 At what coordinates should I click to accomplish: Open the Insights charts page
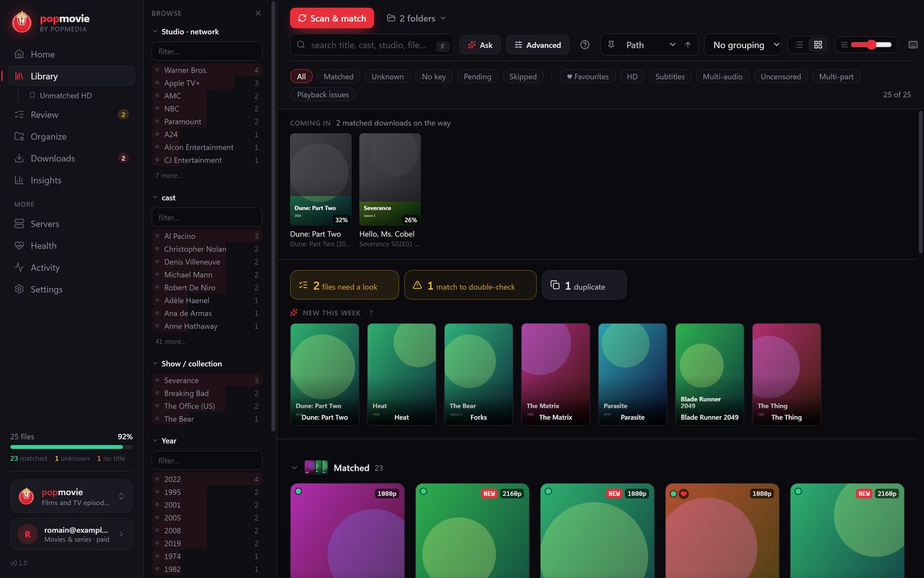[71, 180]
